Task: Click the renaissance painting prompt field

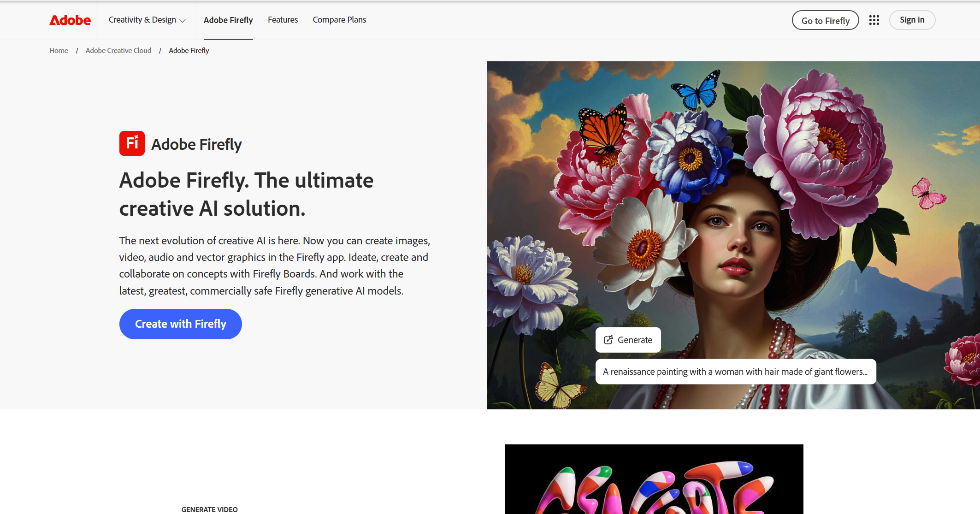Action: (x=736, y=372)
